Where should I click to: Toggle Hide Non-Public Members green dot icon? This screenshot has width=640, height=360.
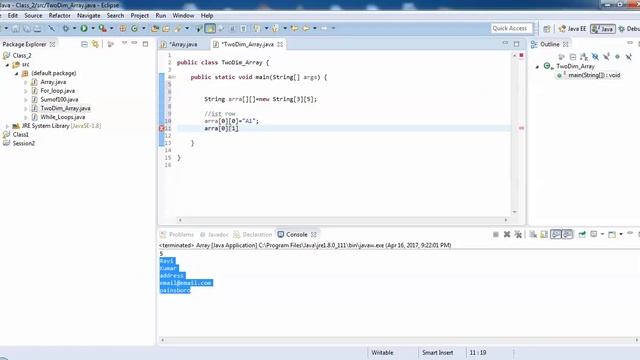617,57
